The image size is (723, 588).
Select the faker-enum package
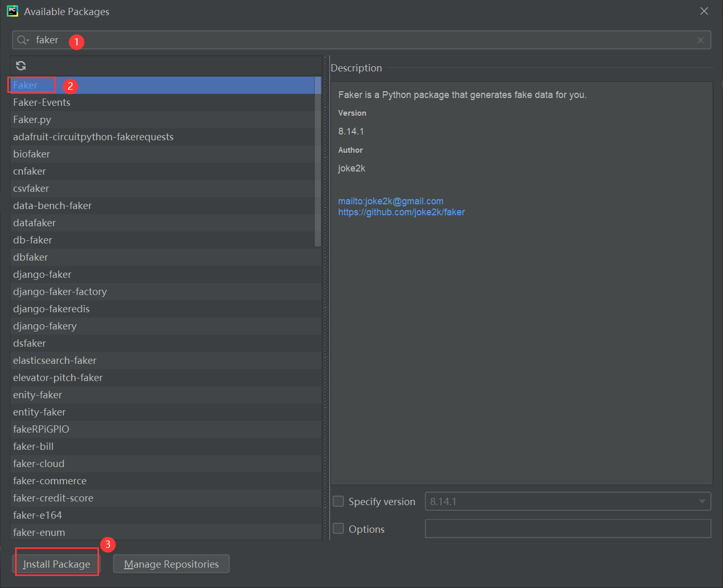(166, 532)
